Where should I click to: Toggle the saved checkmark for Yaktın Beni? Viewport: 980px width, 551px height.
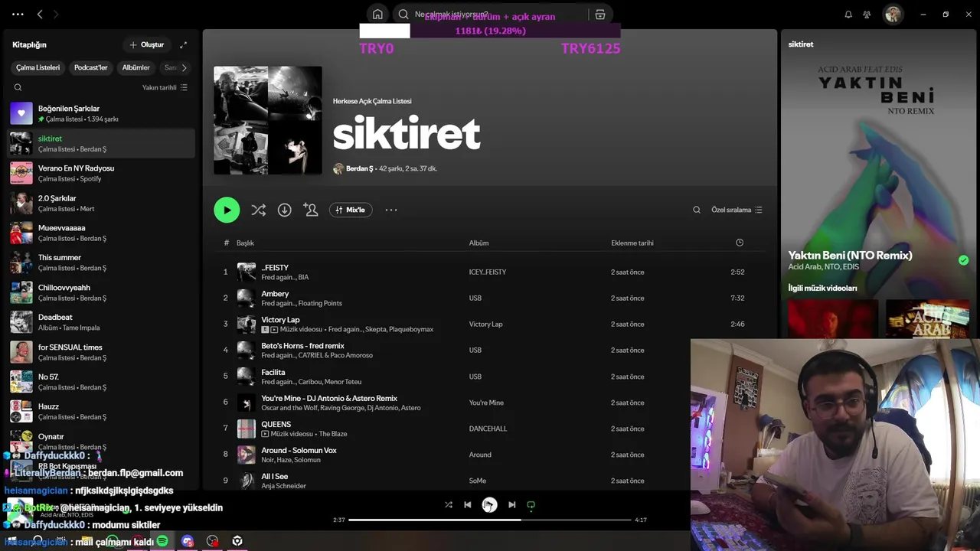pyautogui.click(x=963, y=260)
